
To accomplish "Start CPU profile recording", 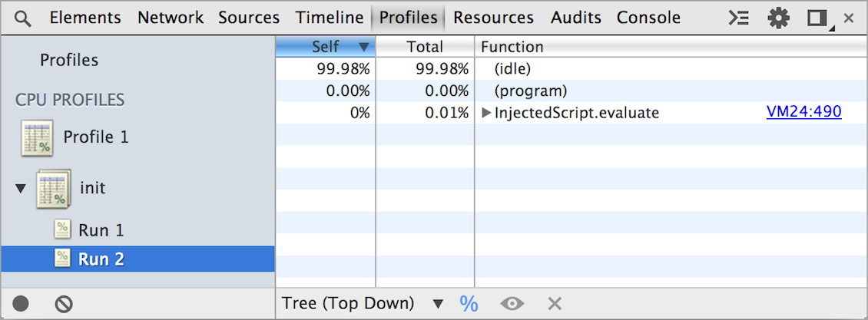I will point(21,304).
